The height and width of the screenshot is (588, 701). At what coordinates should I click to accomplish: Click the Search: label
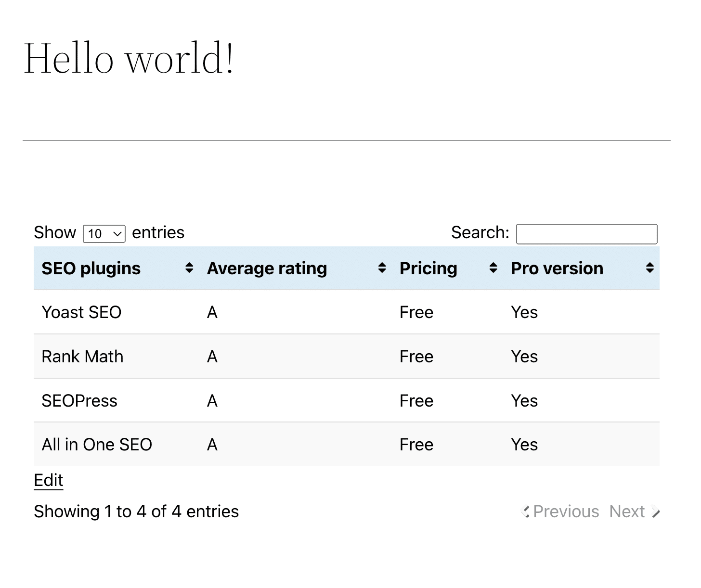tap(480, 233)
